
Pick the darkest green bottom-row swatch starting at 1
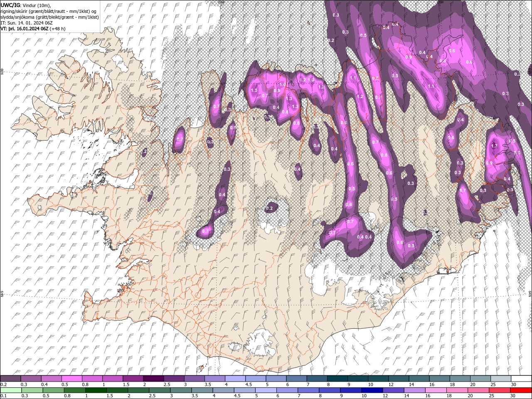pyautogui.click(x=96, y=390)
